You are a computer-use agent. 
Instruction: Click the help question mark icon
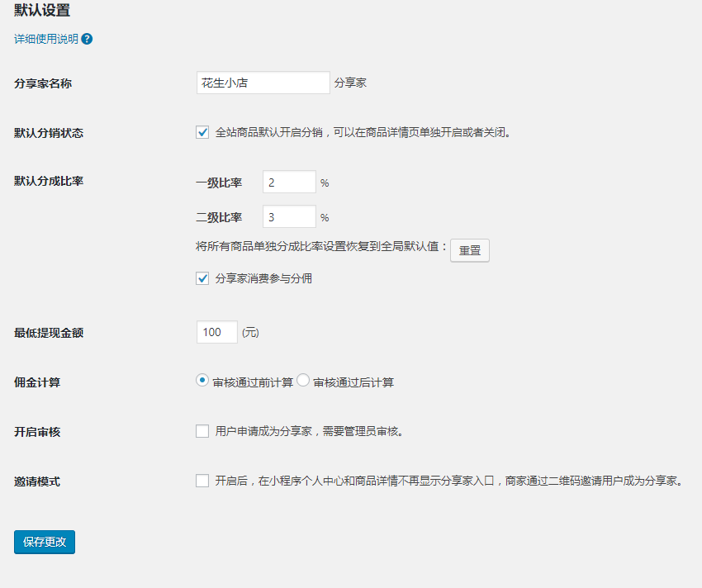(87, 39)
